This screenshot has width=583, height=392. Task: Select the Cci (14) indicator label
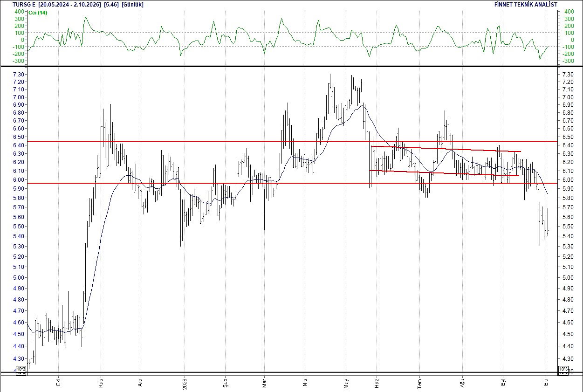[x=38, y=13]
